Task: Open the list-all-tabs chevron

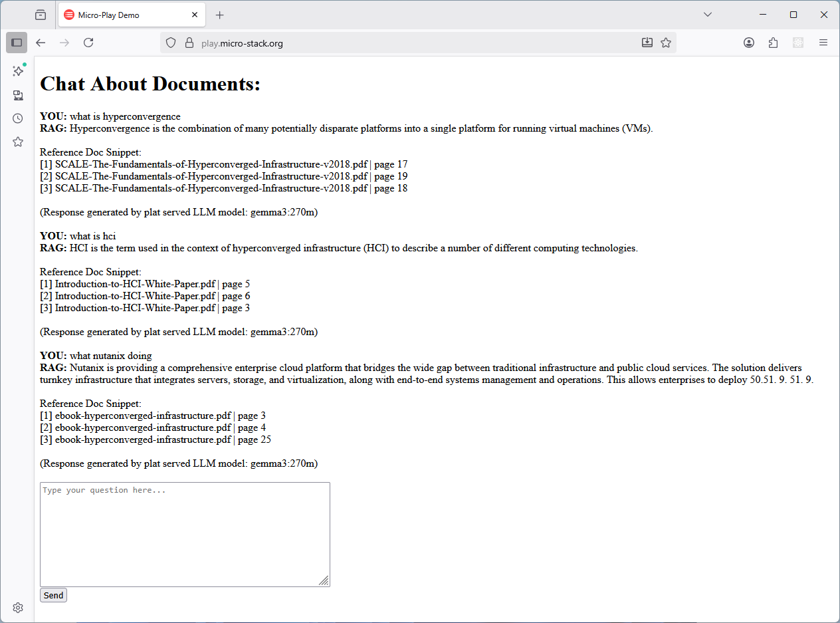Action: tap(707, 14)
